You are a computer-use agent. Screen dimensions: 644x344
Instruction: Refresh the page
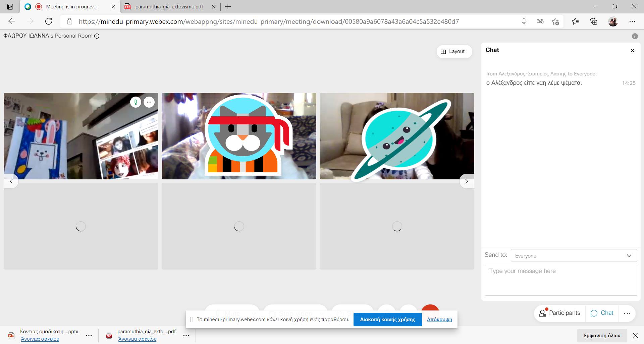pyautogui.click(x=49, y=21)
